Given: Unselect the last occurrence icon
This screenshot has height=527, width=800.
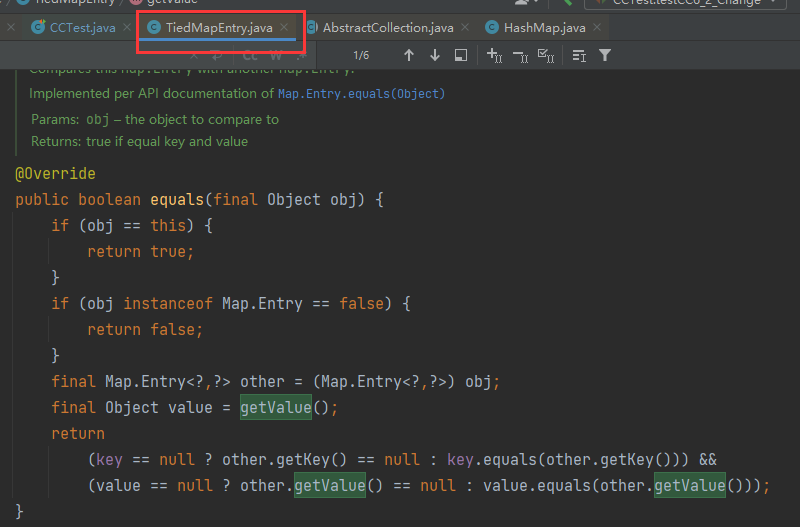Looking at the screenshot, I should pos(520,56).
